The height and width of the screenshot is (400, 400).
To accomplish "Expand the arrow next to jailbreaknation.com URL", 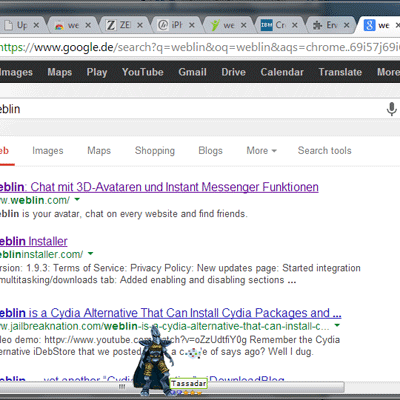I will (337, 325).
